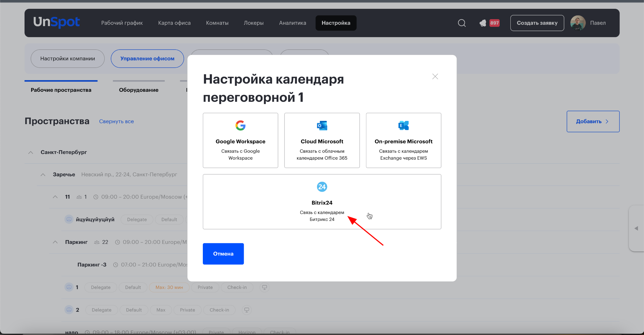Click Max: 30 мин tag on place 1

pos(169,288)
